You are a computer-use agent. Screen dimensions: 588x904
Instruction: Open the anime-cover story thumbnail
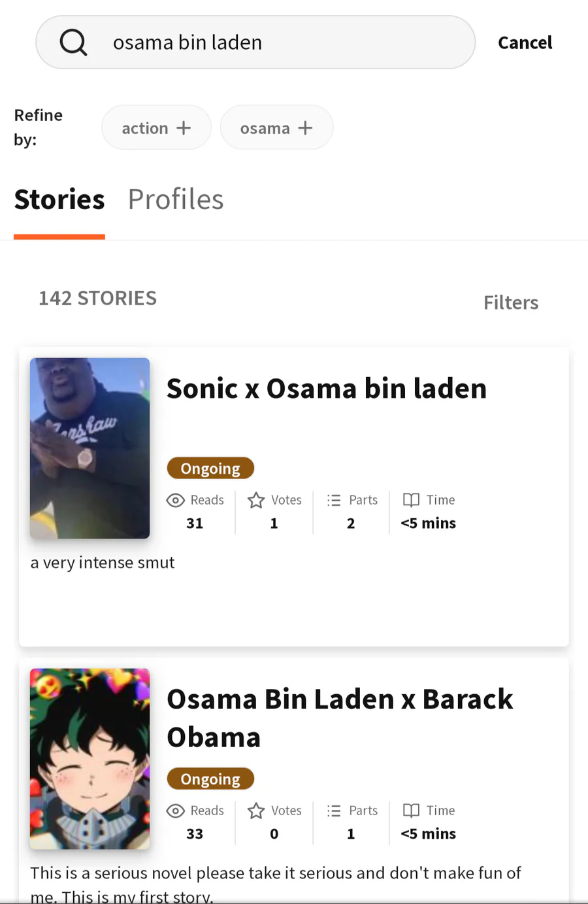[x=90, y=758]
